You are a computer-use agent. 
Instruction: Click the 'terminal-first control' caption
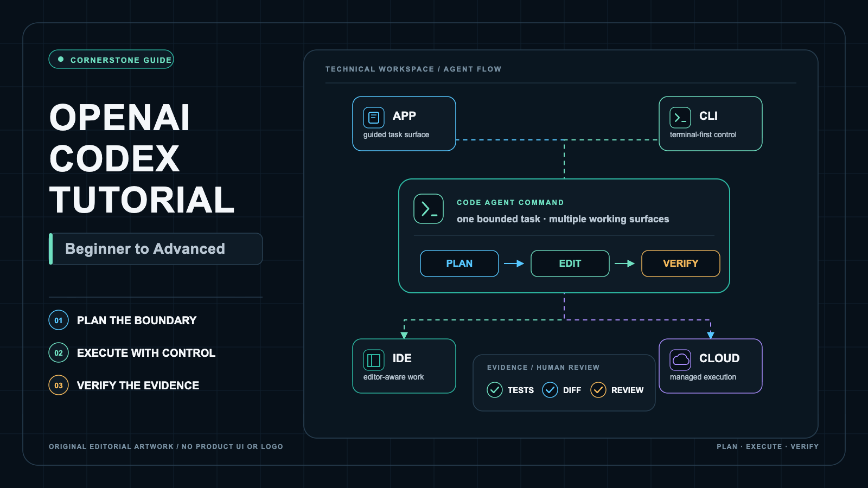click(x=703, y=134)
